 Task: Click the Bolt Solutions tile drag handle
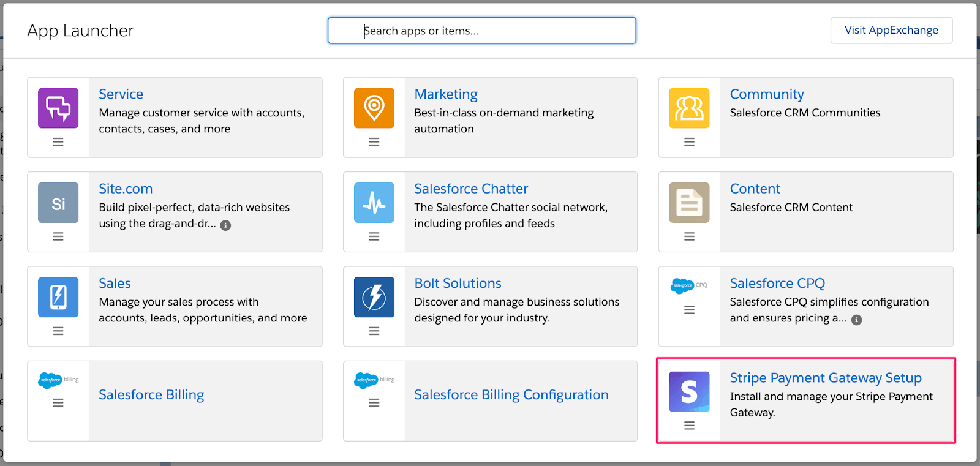pos(374,331)
